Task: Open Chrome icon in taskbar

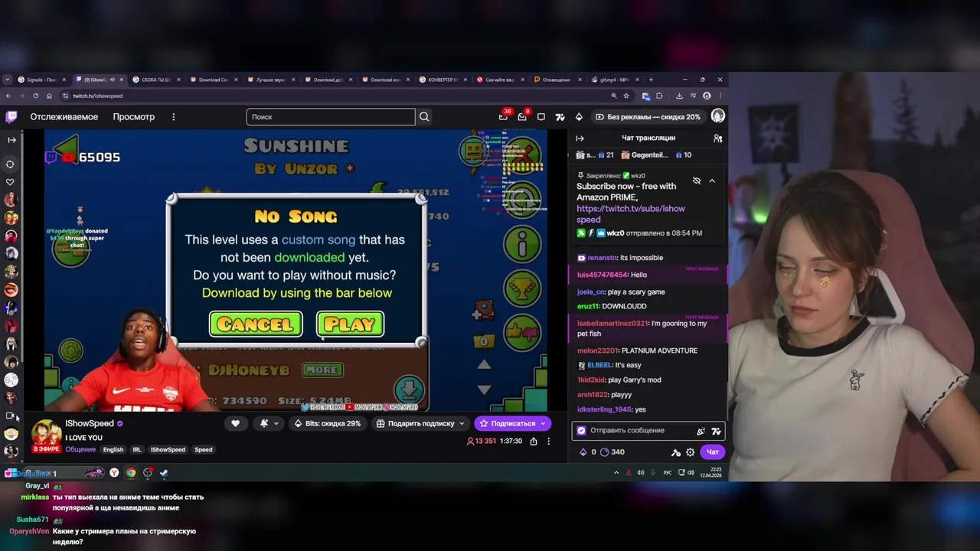Action: coord(131,472)
